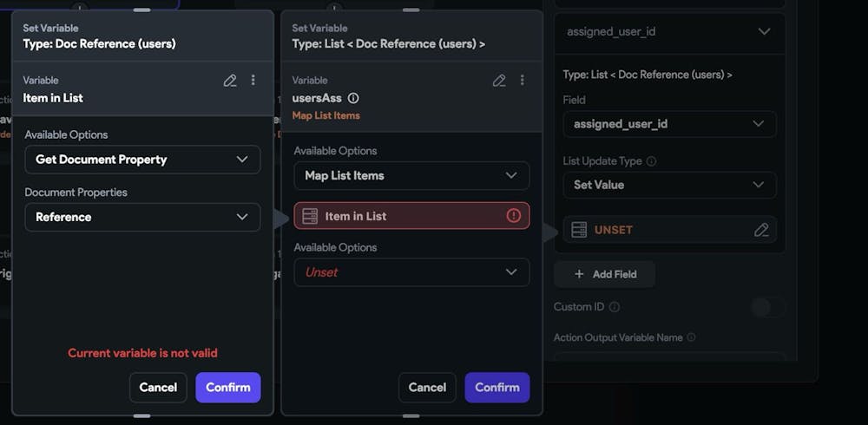Toggle the Custom ID switch

(768, 307)
